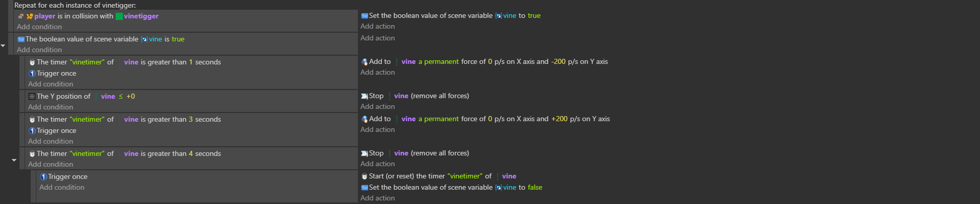Click Add action under the +200 p/s force action
This screenshot has height=204, width=980.
click(x=377, y=130)
